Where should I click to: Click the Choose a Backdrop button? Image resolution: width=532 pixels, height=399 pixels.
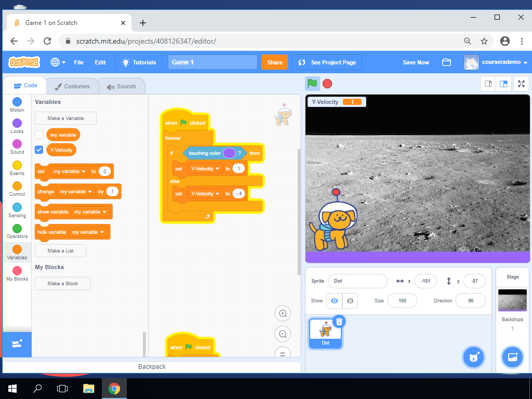click(512, 356)
